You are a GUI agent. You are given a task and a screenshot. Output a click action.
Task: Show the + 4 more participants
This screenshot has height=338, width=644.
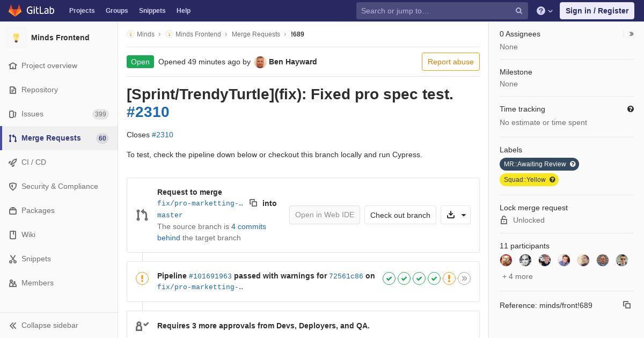pyautogui.click(x=517, y=276)
